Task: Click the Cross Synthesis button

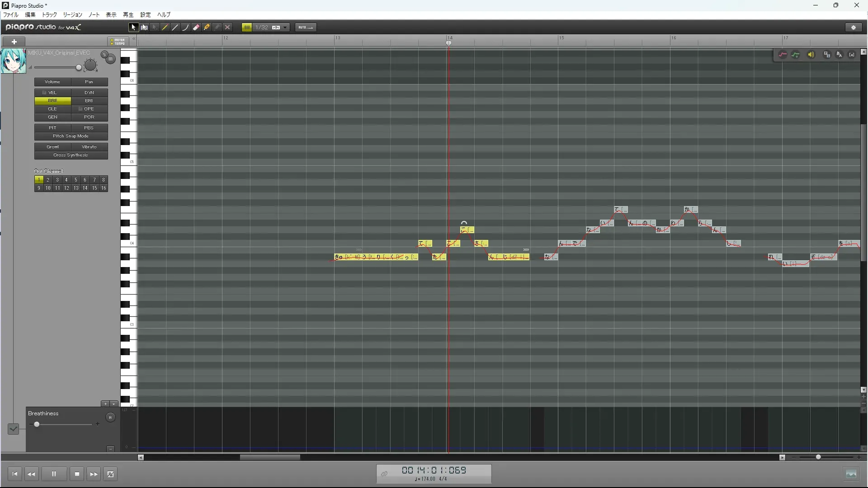Action: [x=71, y=155]
